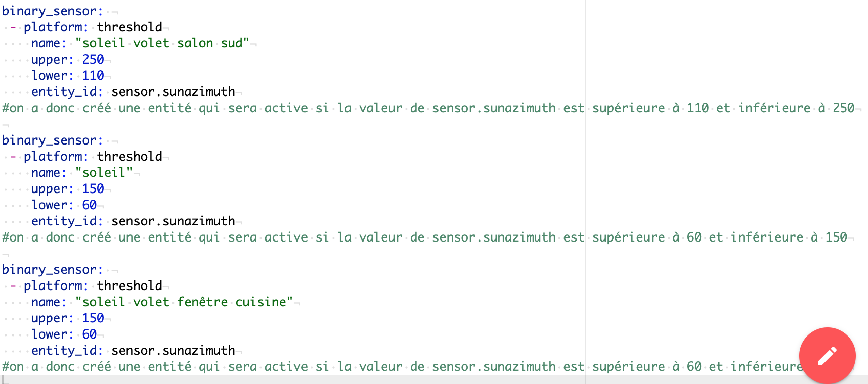Place cursor on the "soleil" name string
Viewport: 868px width, 384px height.
pos(104,173)
